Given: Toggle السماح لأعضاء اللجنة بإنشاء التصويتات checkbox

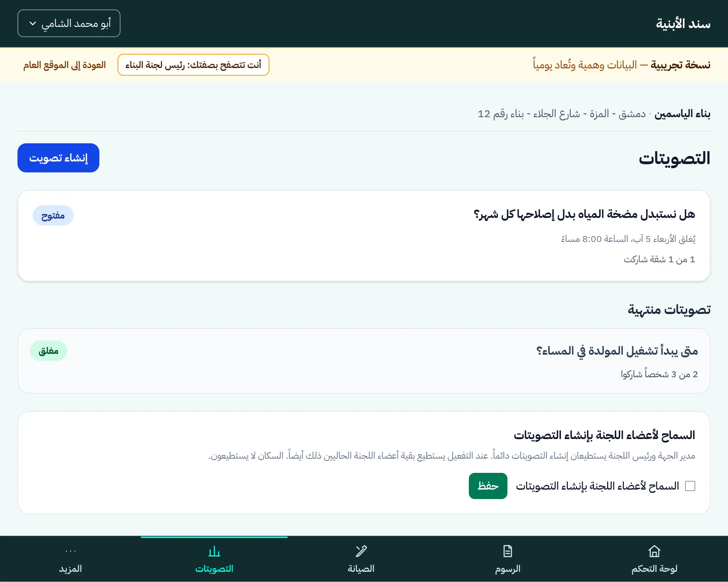Looking at the screenshot, I should (690, 486).
